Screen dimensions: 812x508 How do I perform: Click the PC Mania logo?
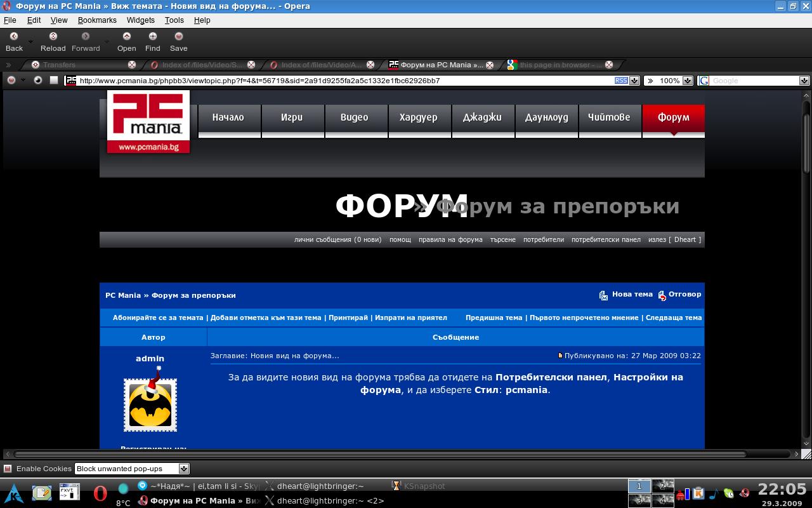148,121
